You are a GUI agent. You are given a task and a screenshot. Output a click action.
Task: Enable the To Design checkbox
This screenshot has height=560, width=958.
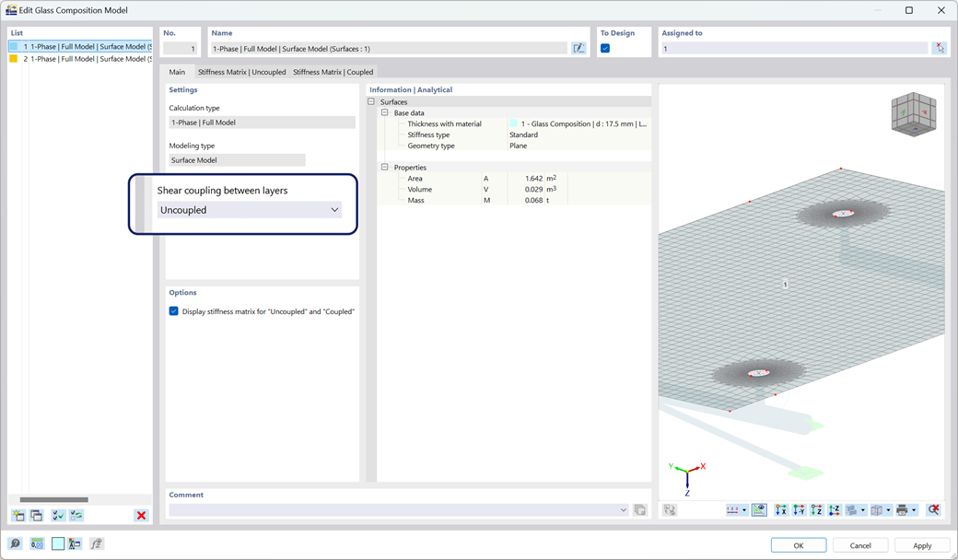click(x=605, y=47)
